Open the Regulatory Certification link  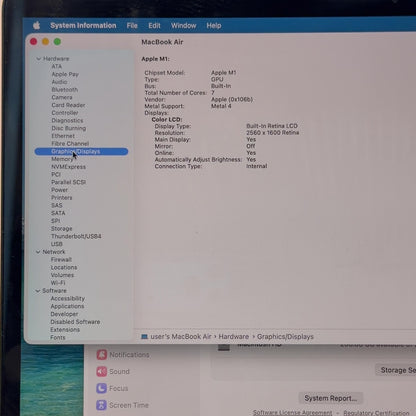[376, 413]
